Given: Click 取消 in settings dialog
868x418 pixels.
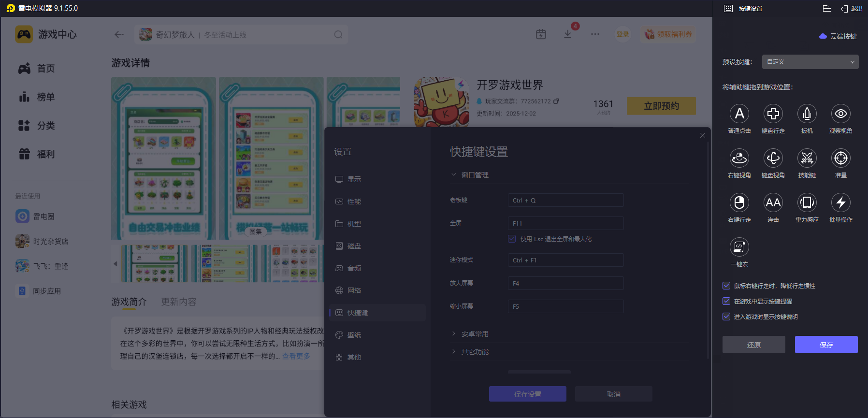Looking at the screenshot, I should [614, 394].
